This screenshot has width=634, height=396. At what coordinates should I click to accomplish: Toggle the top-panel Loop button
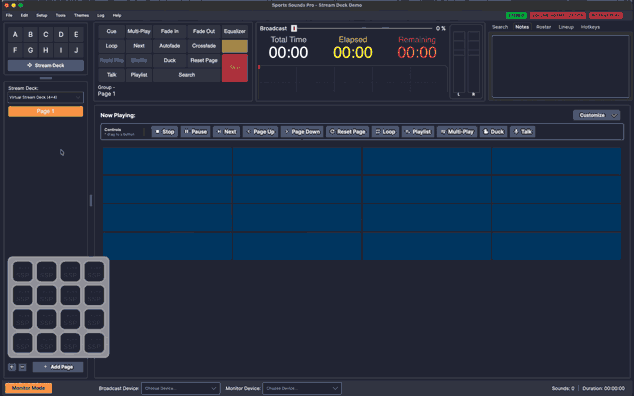[x=112, y=46]
